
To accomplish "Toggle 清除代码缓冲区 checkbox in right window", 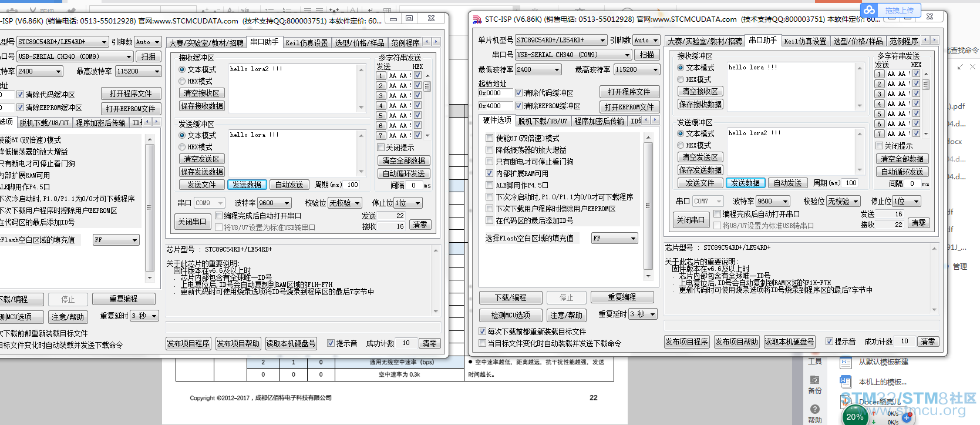I will pyautogui.click(x=518, y=92).
